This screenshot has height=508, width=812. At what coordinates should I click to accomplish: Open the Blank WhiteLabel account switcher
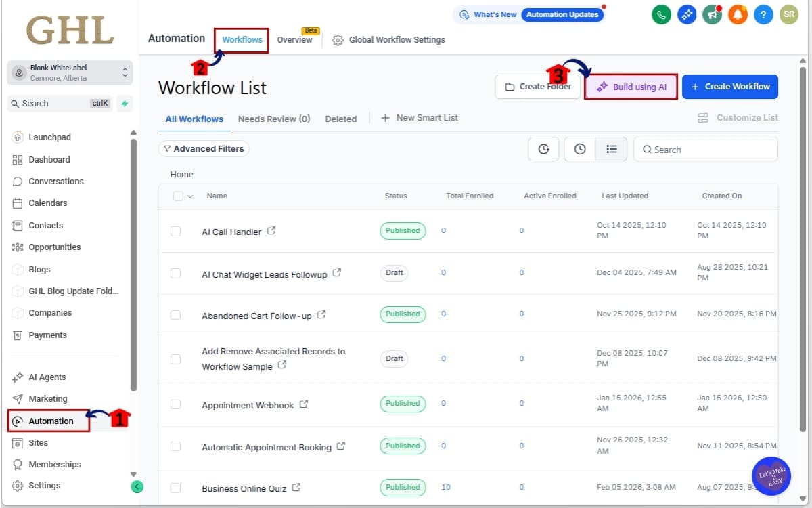70,72
